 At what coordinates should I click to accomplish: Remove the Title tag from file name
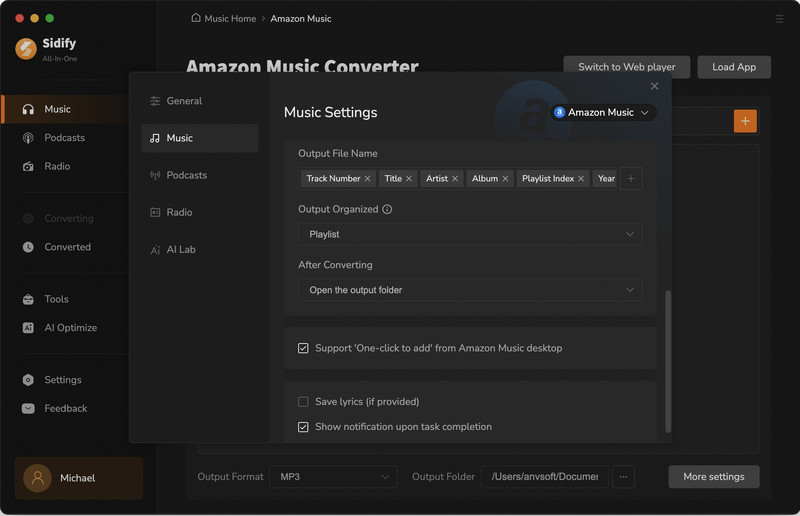pyautogui.click(x=409, y=179)
